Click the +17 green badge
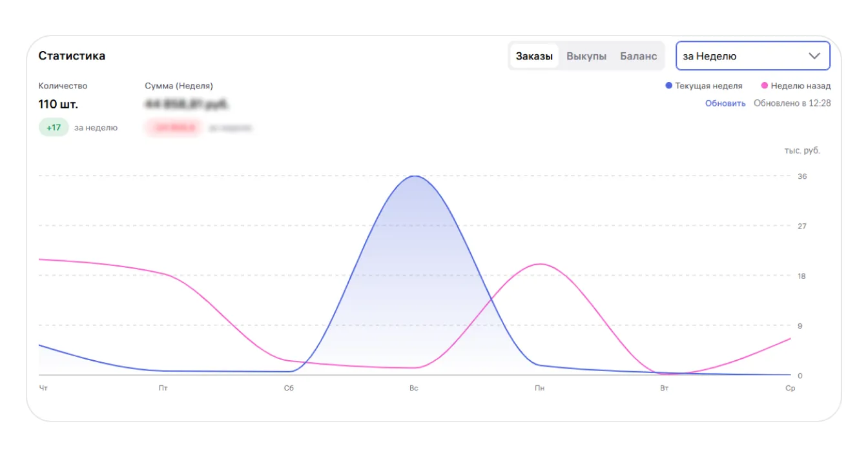The width and height of the screenshot is (868, 457). point(54,128)
